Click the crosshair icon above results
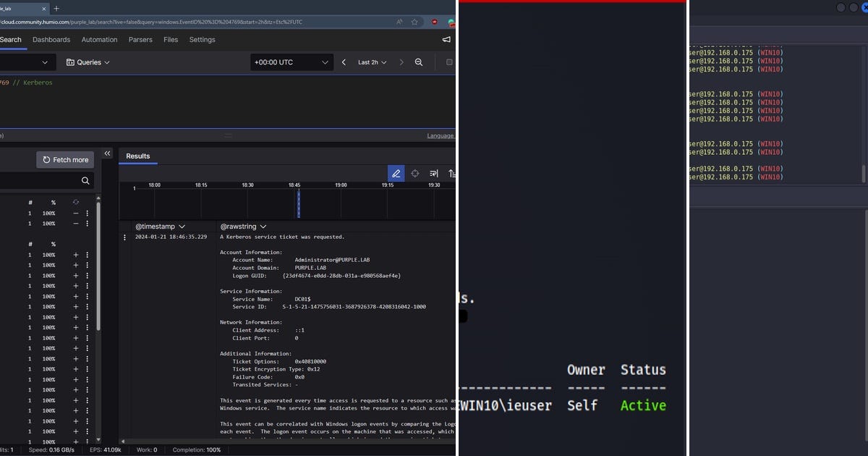The image size is (868, 456). coord(415,174)
